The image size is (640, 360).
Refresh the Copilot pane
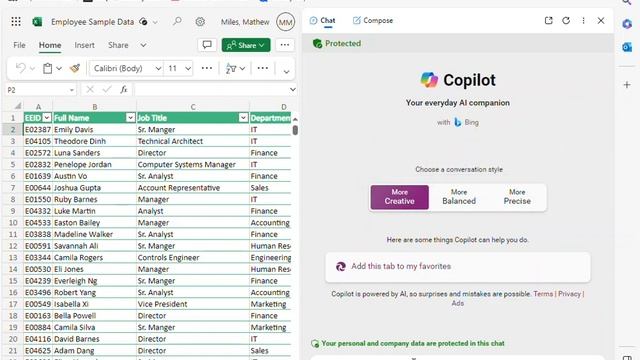point(566,20)
